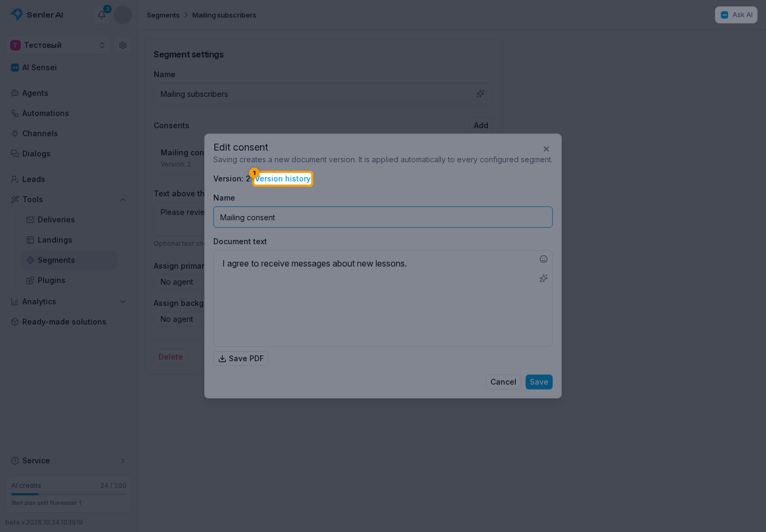Cancel the consent edit
The image size is (766, 532).
(503, 382)
